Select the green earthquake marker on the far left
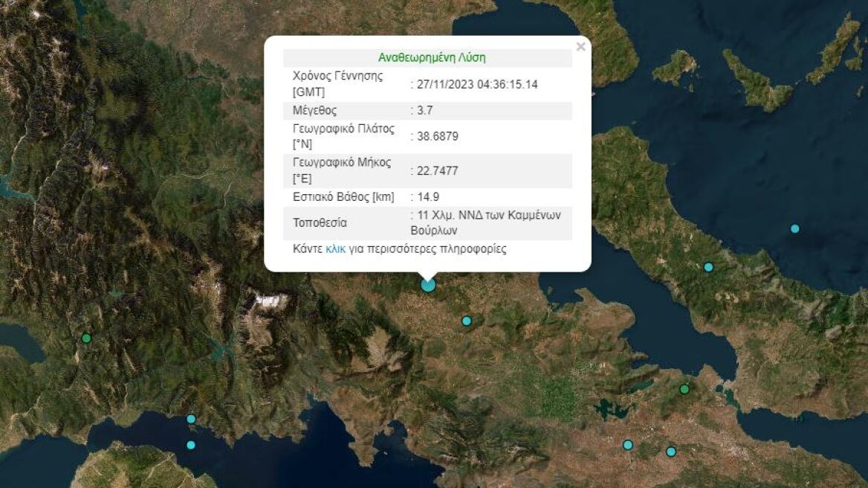The image size is (868, 488). (86, 337)
